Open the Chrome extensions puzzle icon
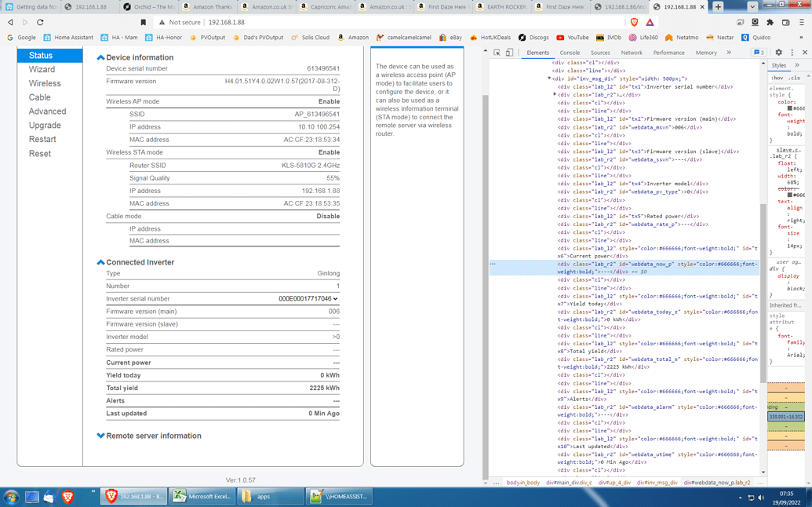The height and width of the screenshot is (507, 812). coord(772,22)
